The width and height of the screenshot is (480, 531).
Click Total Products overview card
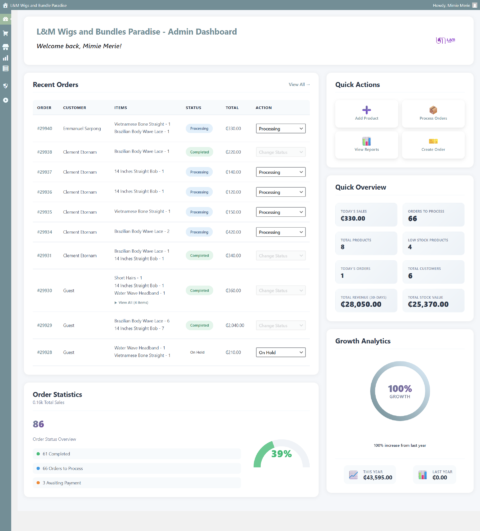tap(366, 243)
